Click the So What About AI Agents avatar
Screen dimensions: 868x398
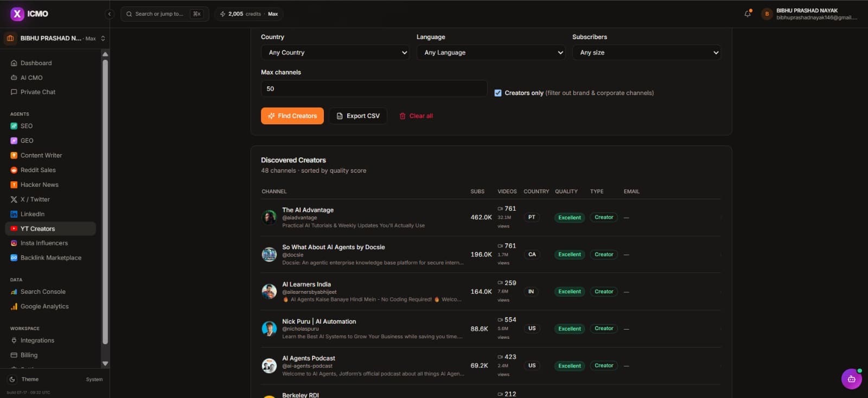[x=269, y=255]
